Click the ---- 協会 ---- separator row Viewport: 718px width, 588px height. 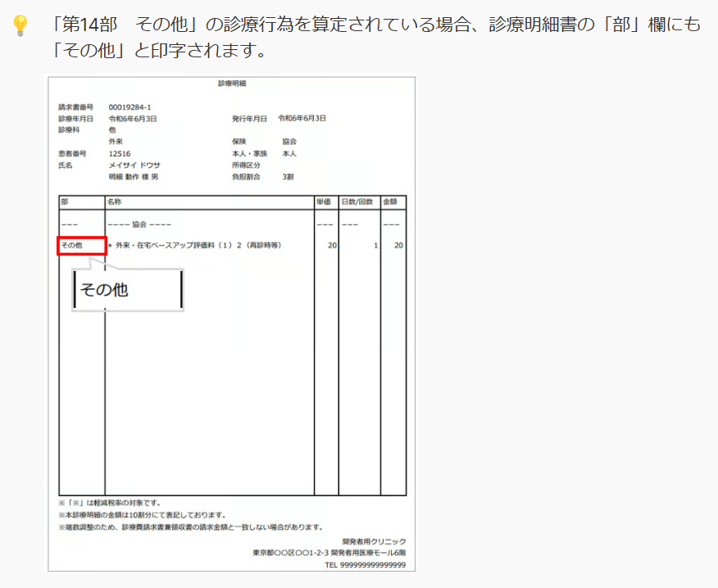(x=139, y=224)
